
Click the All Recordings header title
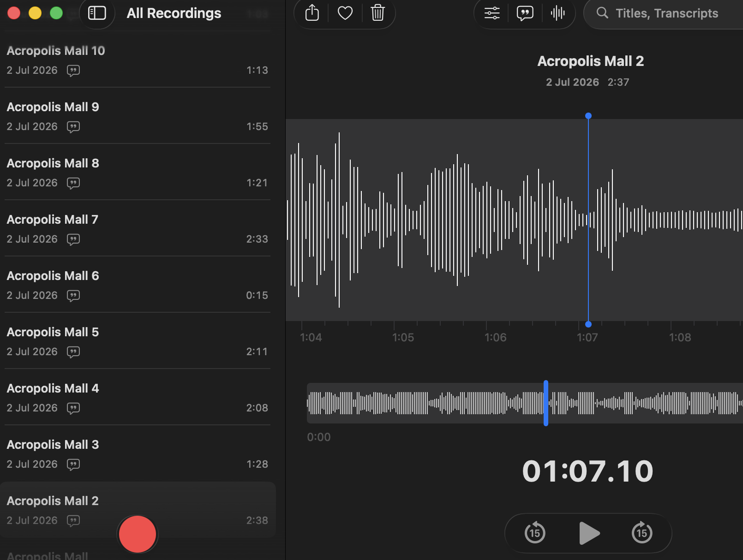pos(174,13)
